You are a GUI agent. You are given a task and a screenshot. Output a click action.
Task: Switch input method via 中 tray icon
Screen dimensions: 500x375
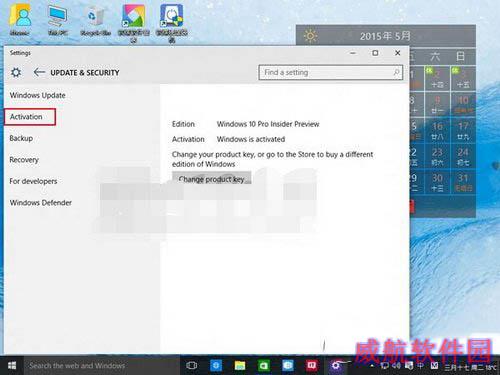pos(421,366)
